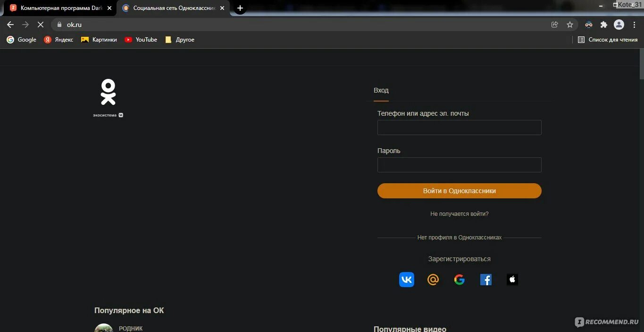This screenshot has width=644, height=332.
Task: Open Список для чтения reading list
Action: point(608,40)
